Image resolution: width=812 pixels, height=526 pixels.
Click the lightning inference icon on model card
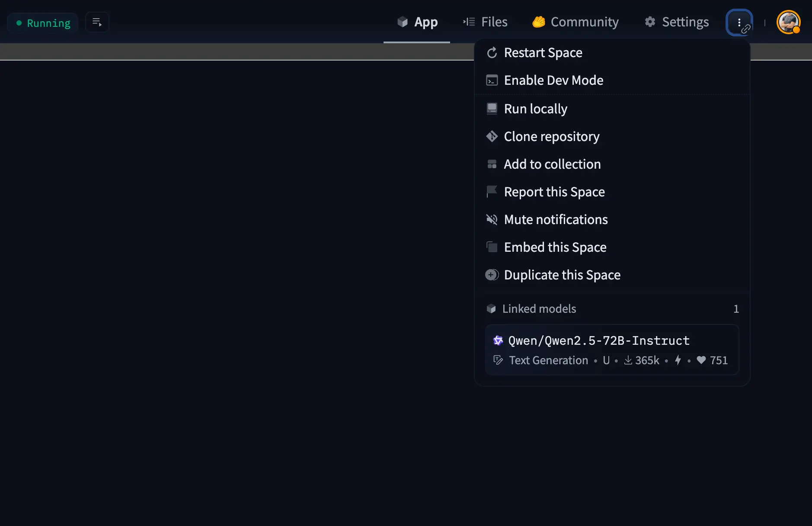(678, 360)
